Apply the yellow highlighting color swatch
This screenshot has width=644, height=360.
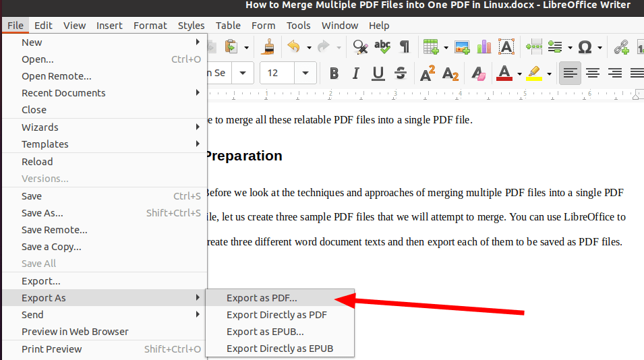pos(534,73)
